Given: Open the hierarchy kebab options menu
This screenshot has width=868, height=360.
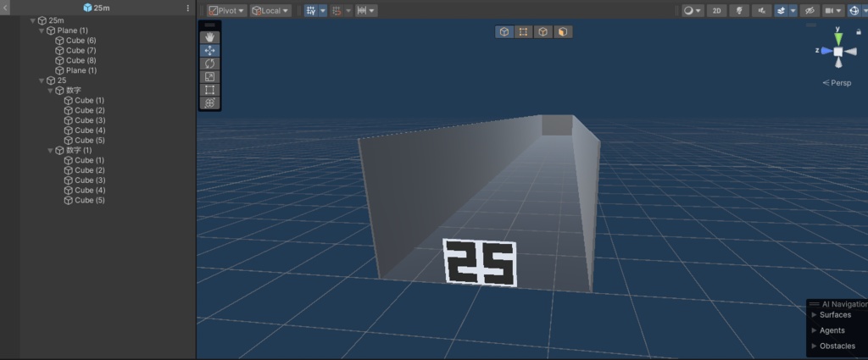Looking at the screenshot, I should 187,8.
